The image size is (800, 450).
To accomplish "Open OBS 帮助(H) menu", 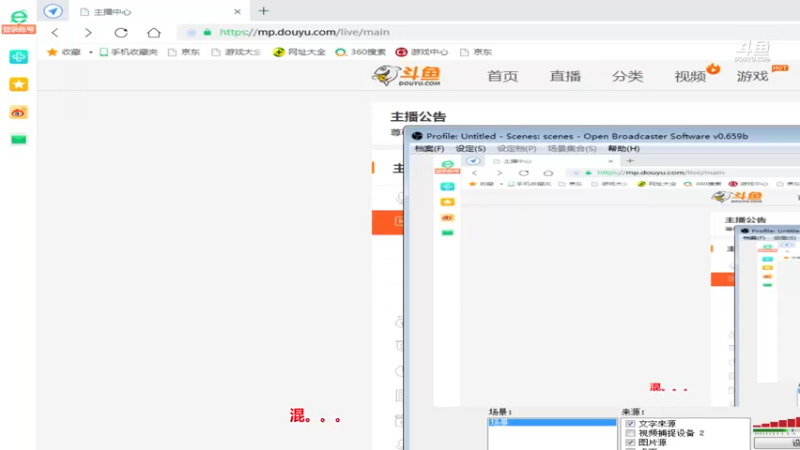I will [623, 148].
